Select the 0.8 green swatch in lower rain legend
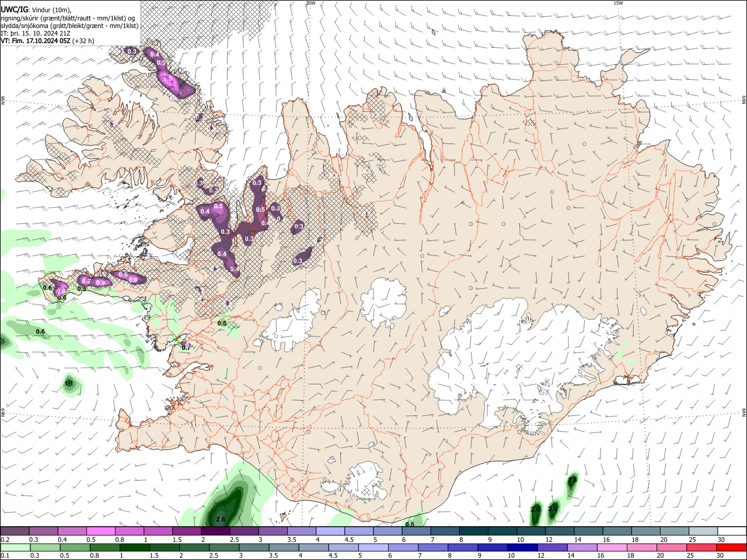The height and width of the screenshot is (560, 747). coord(104,547)
